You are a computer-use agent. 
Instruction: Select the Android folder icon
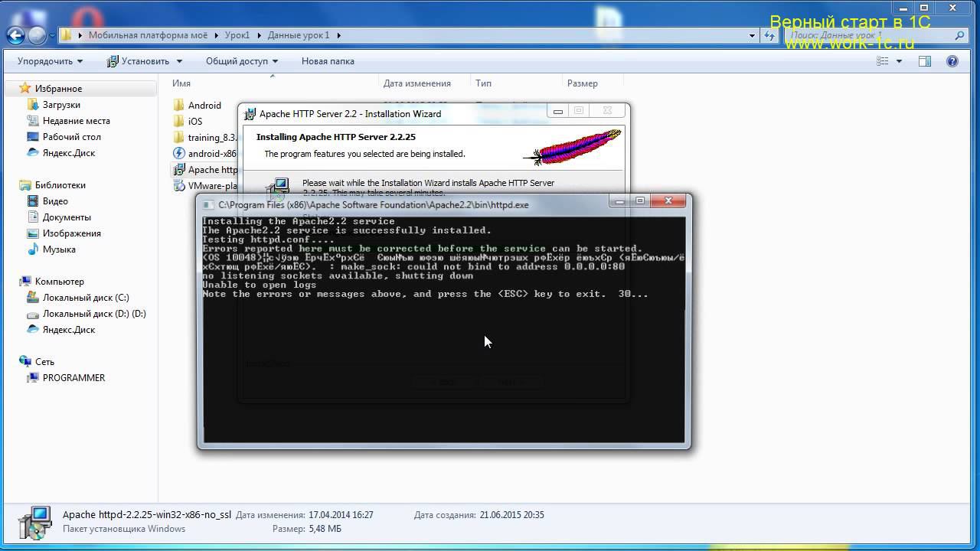[179, 106]
